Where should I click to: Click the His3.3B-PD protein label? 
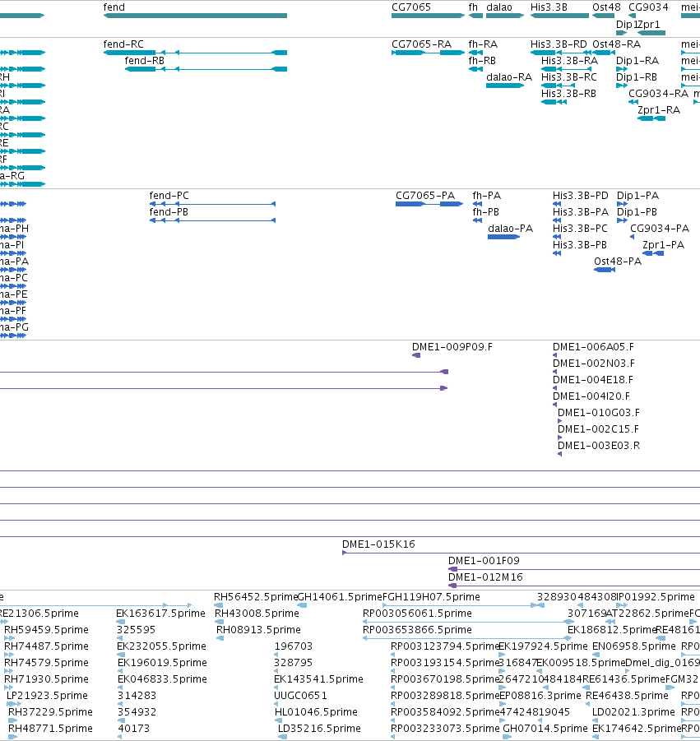[581, 195]
